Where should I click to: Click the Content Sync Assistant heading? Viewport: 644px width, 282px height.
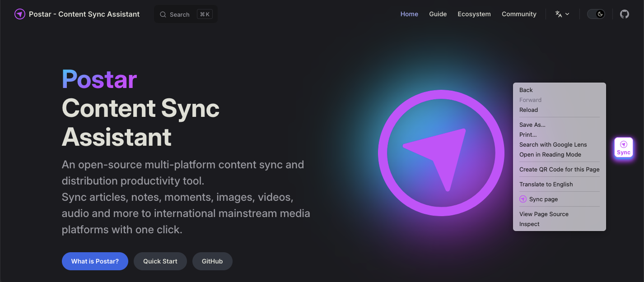click(140, 123)
